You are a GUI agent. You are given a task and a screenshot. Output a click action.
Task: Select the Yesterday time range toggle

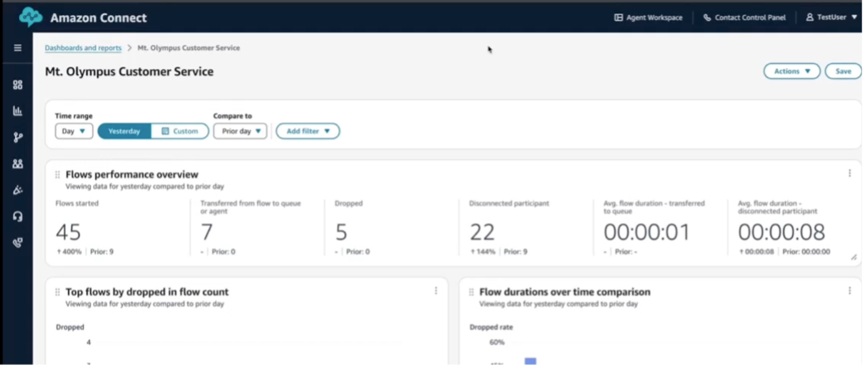124,131
